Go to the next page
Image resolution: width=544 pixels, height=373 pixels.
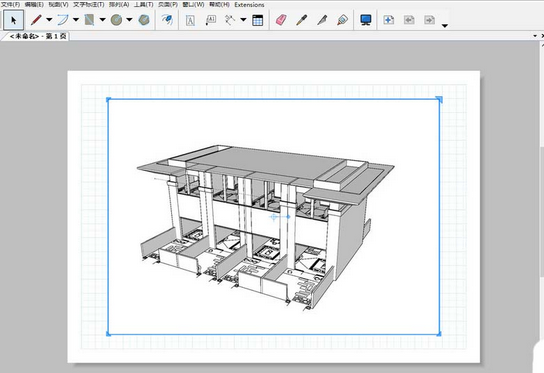[430, 20]
